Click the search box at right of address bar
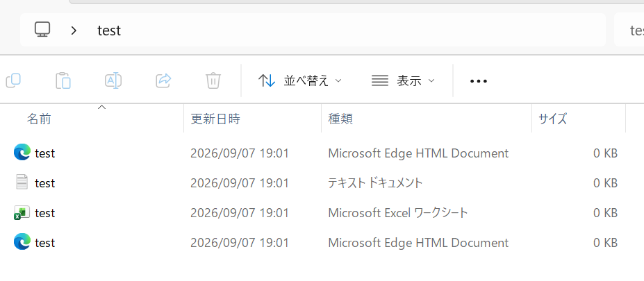This screenshot has width=644, height=281. pos(629,30)
